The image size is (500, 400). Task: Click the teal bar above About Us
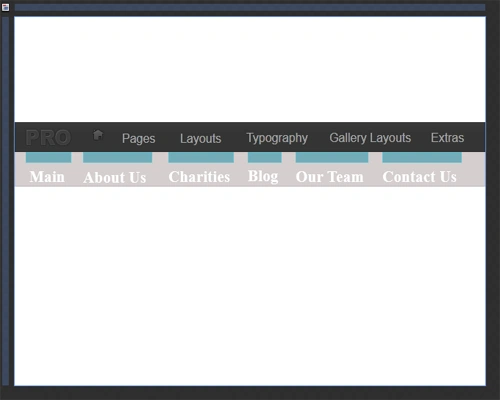117,157
